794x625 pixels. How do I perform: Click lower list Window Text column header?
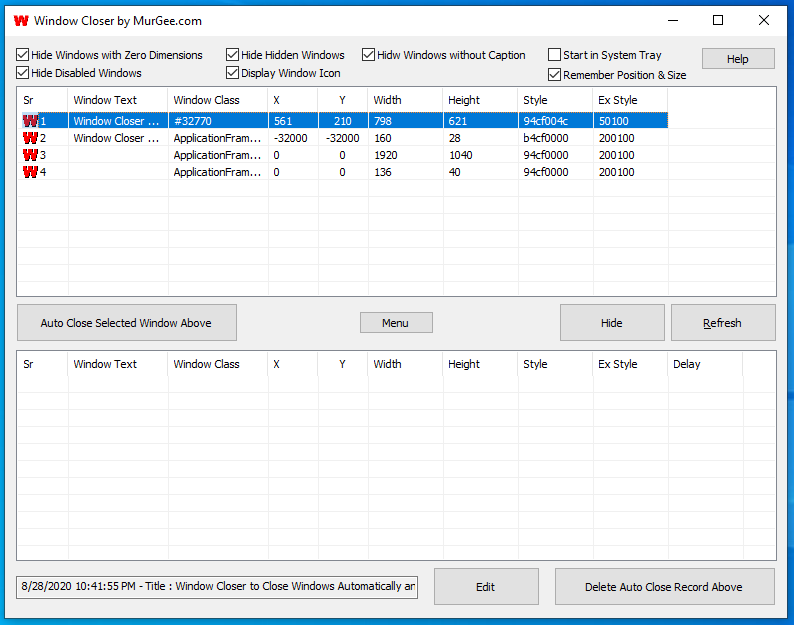point(117,364)
